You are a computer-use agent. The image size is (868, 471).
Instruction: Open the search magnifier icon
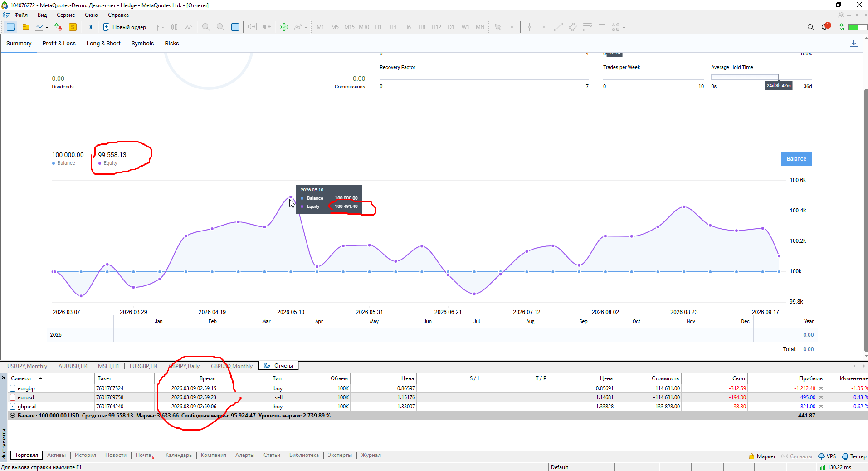[x=810, y=27]
